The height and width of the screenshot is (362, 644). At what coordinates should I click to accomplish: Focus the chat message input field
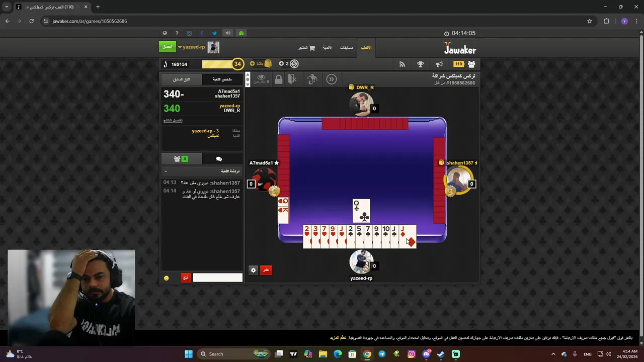click(217, 278)
